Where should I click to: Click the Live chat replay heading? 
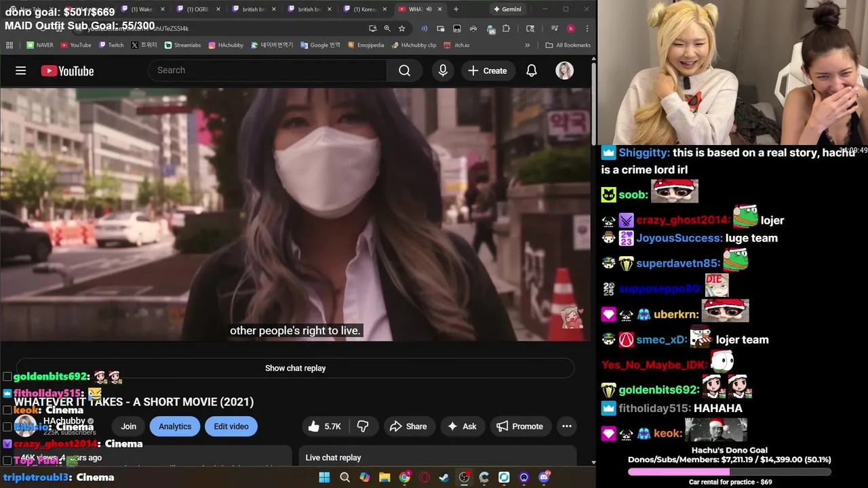[333, 457]
